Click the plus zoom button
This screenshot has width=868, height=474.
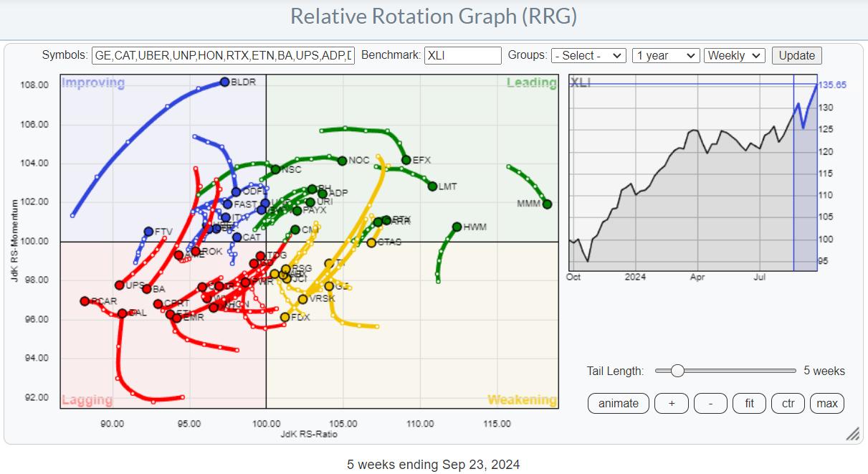(672, 403)
